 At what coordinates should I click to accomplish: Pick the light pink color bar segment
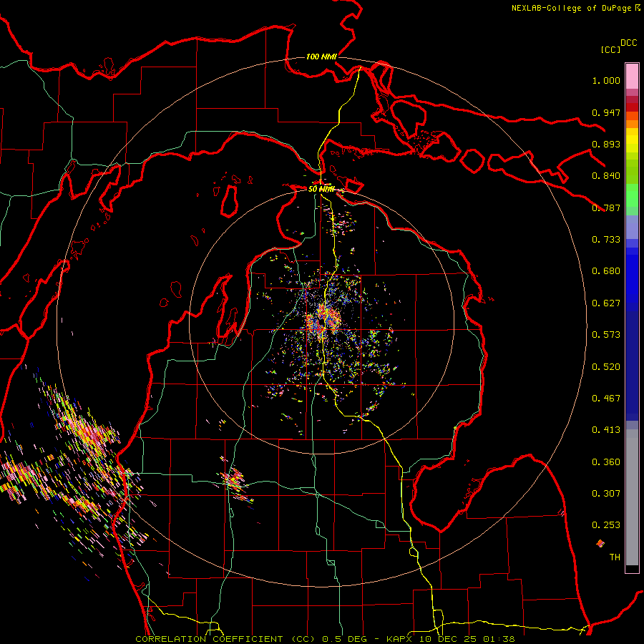coord(632,76)
